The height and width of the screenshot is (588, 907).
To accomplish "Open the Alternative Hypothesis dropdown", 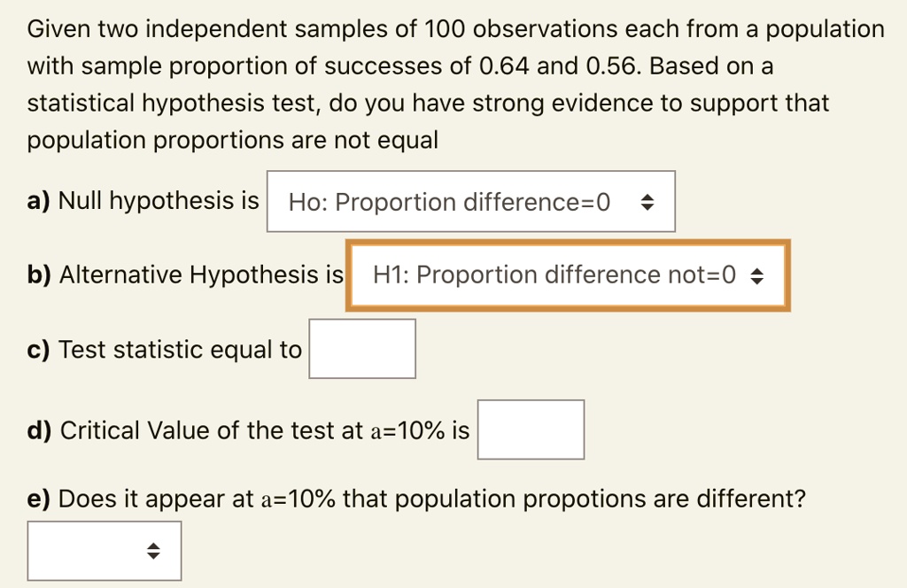I will 567,275.
